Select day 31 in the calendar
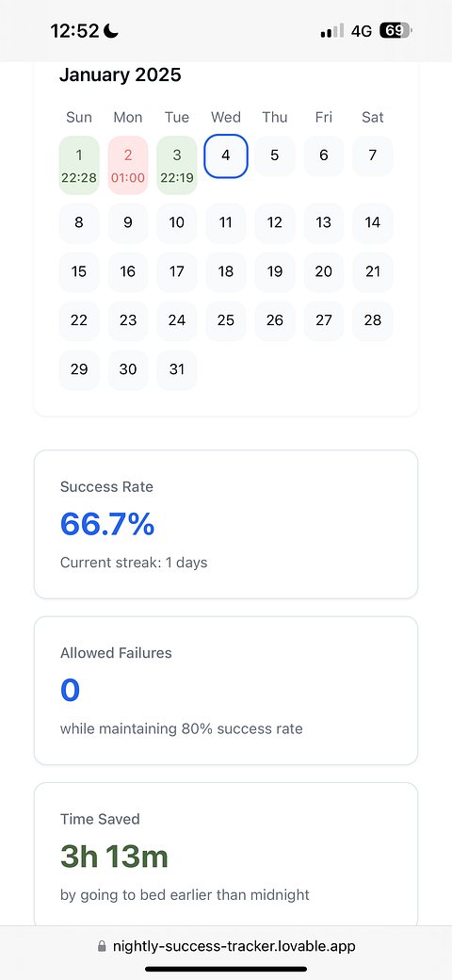This screenshot has height=980, width=452. (x=177, y=370)
